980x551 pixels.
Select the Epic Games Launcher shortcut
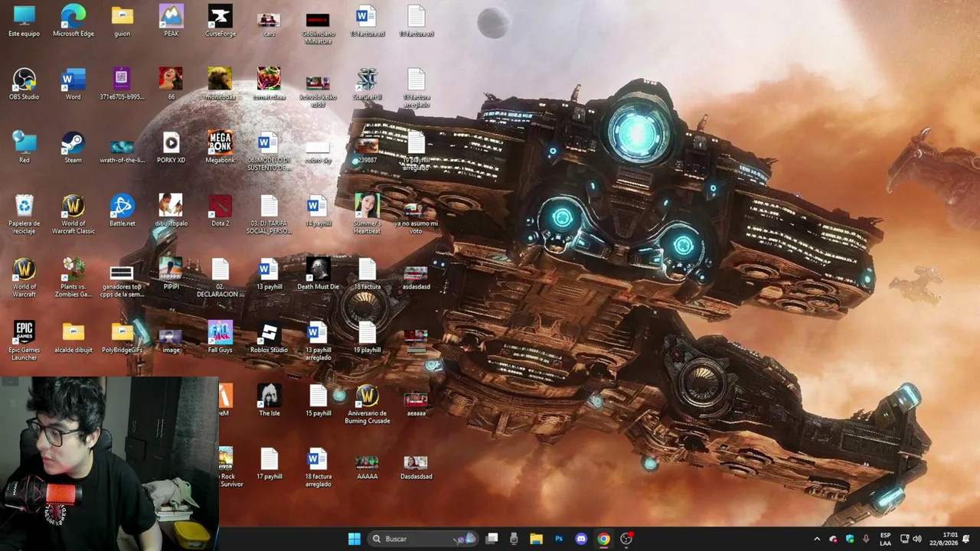click(x=24, y=341)
